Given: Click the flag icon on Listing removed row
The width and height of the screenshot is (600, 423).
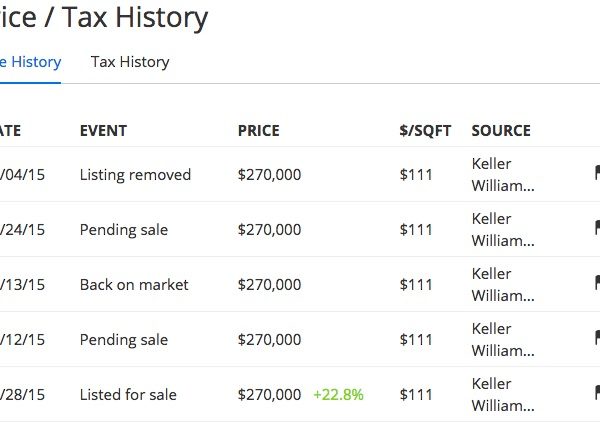Looking at the screenshot, I should pos(597,173).
